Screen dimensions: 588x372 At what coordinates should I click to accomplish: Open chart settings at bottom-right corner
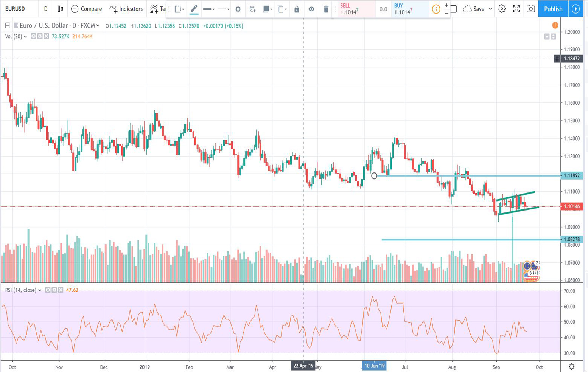[571, 367]
